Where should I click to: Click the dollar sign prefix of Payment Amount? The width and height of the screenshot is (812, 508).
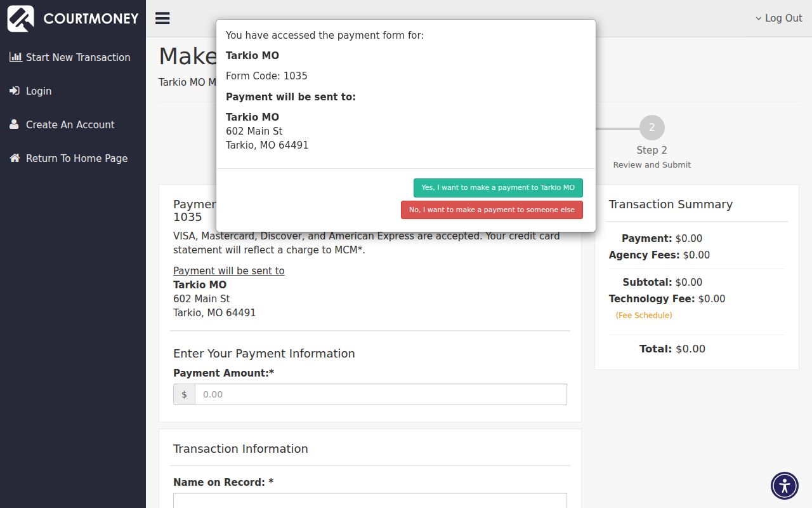(x=184, y=394)
